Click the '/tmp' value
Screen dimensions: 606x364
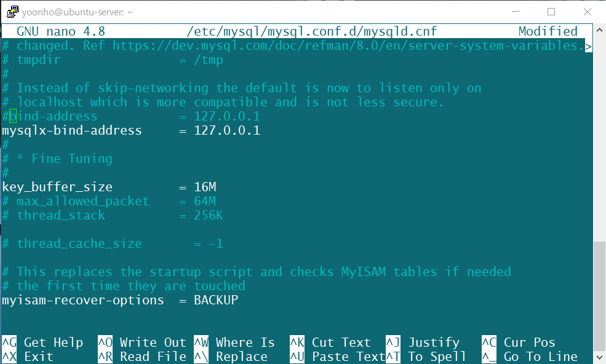tap(209, 60)
